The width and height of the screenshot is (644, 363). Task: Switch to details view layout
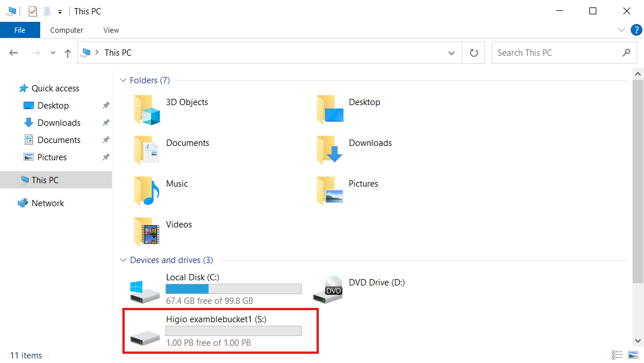617,355
